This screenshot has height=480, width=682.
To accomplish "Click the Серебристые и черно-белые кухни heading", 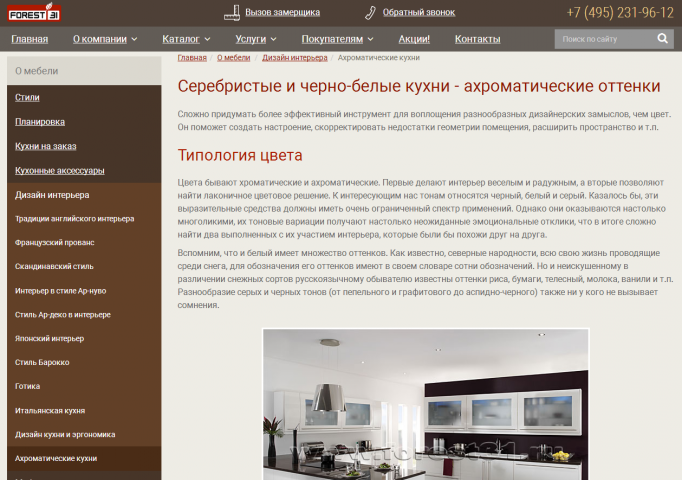I will coord(419,86).
